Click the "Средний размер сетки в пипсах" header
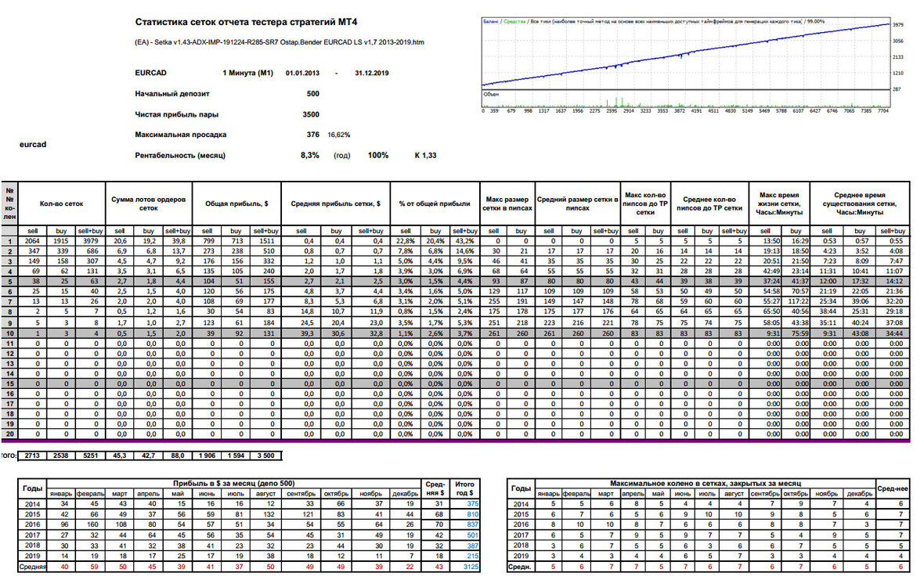This screenshot has height=587, width=924. coord(578,203)
